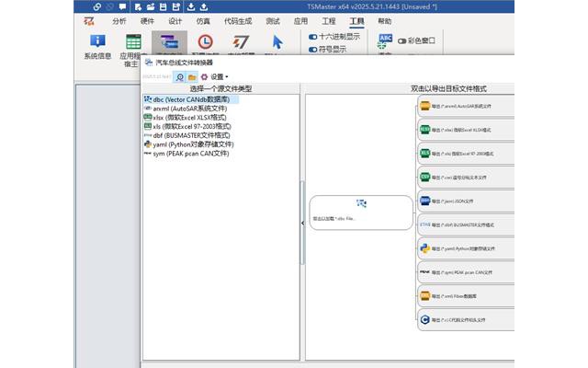Click export to sym PEAK pcan CAN file
The height and width of the screenshot is (368, 588).
(x=466, y=272)
